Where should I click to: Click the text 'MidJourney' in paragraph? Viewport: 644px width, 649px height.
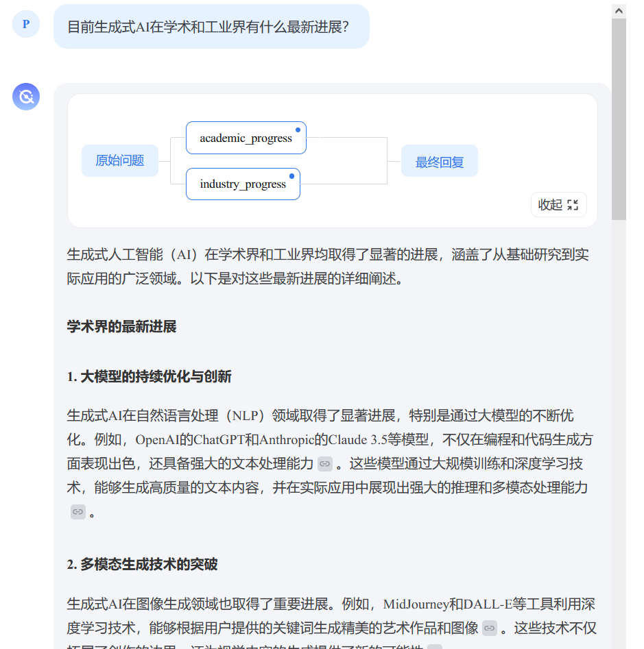pos(416,604)
